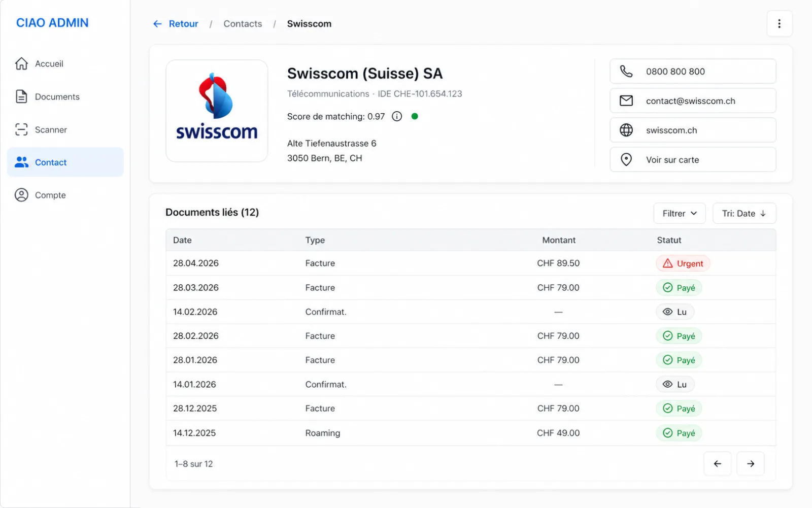The image size is (812, 508).
Task: Click the check icon on 14.12.2025 row
Action: click(668, 433)
